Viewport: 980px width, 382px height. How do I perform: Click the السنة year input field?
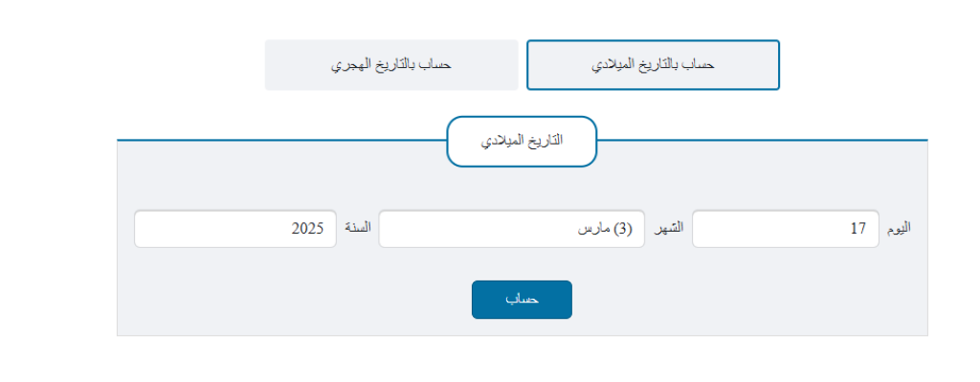pos(235,229)
